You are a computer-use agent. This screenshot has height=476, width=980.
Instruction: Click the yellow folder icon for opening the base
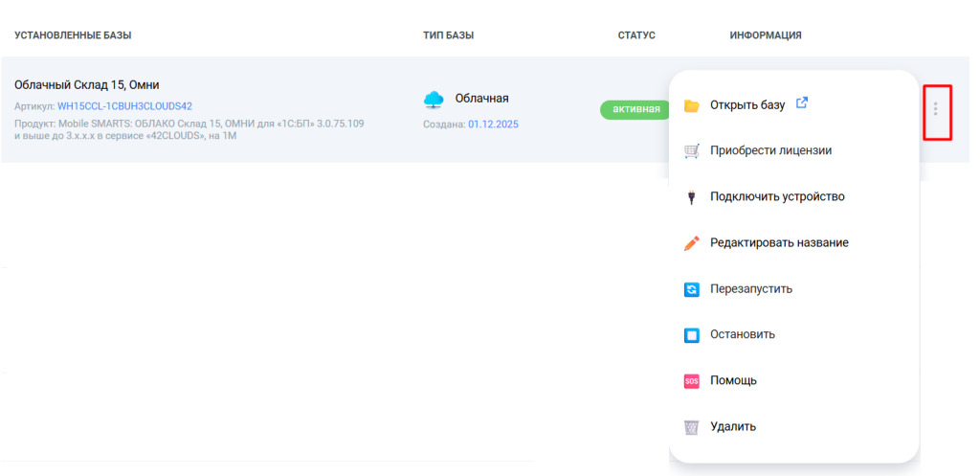pos(692,105)
